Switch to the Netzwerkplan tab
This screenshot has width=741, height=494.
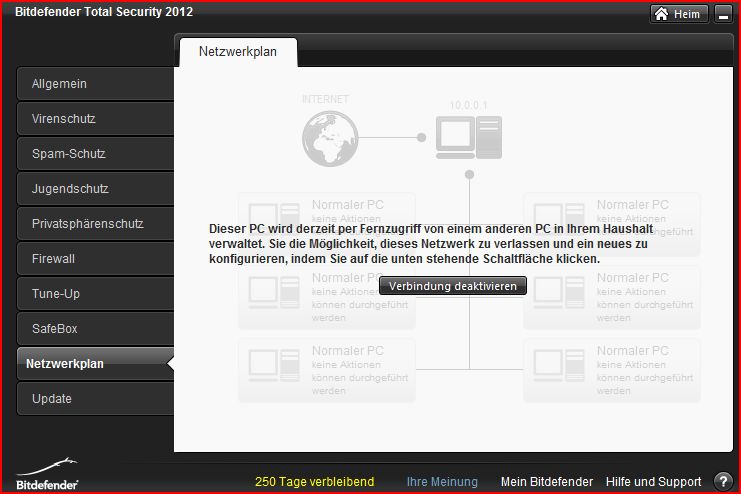point(238,52)
